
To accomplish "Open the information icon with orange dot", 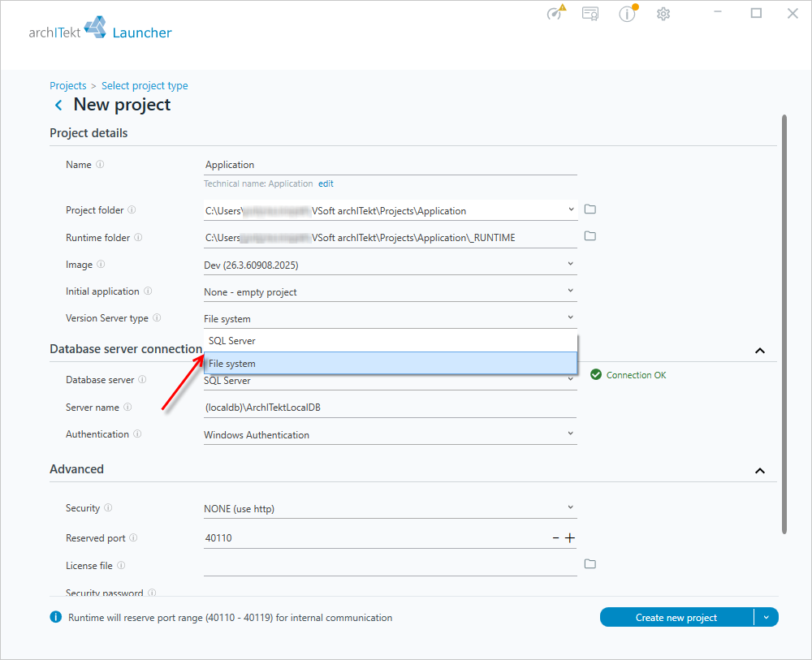I will [x=628, y=14].
